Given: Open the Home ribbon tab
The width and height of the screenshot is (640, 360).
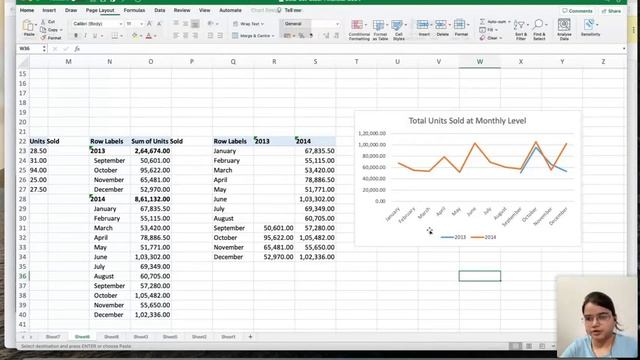Looking at the screenshot, I should tap(27, 10).
